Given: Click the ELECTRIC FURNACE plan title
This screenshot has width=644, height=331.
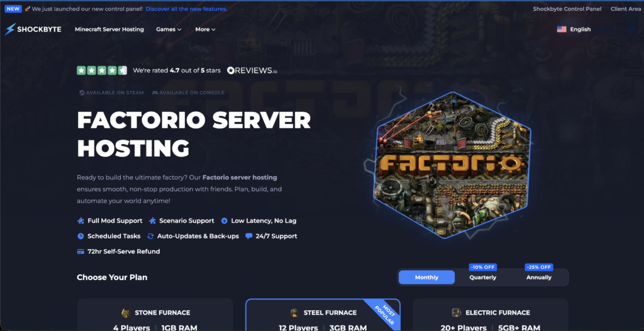Looking at the screenshot, I should pos(498,313).
